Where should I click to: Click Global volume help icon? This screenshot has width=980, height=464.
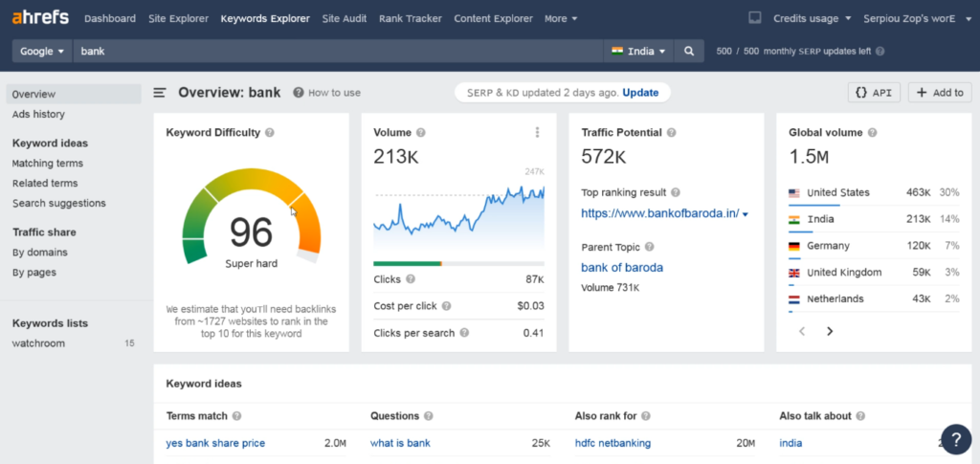click(872, 132)
